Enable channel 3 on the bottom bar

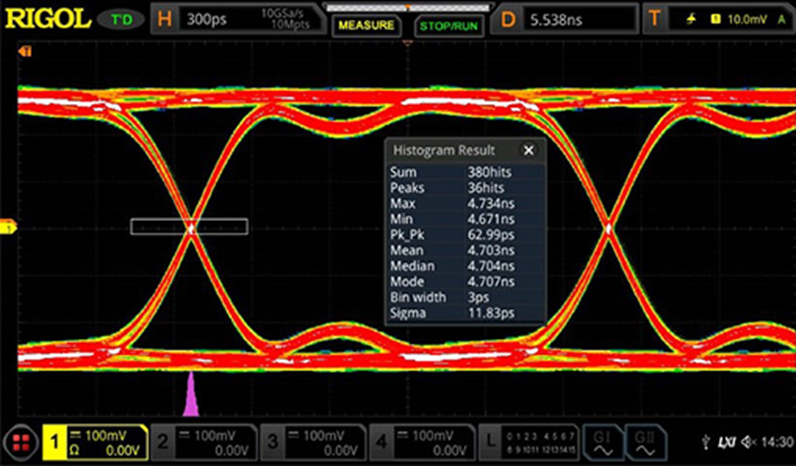tap(313, 441)
